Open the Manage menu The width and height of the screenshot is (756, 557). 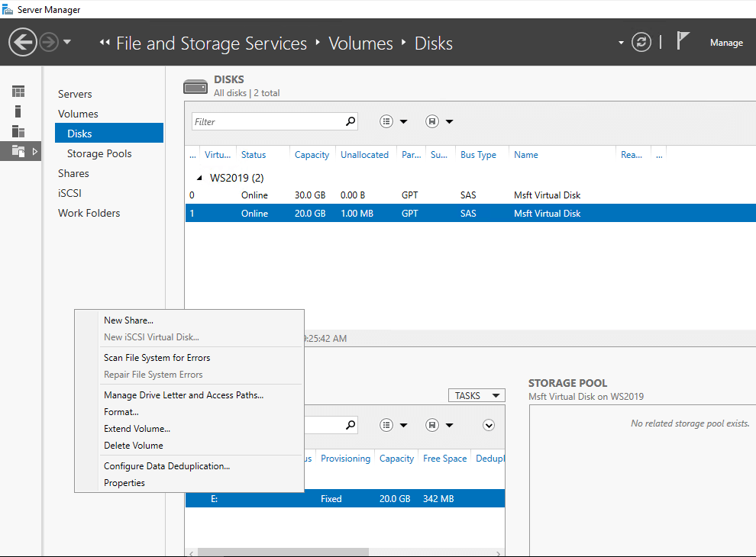(726, 43)
